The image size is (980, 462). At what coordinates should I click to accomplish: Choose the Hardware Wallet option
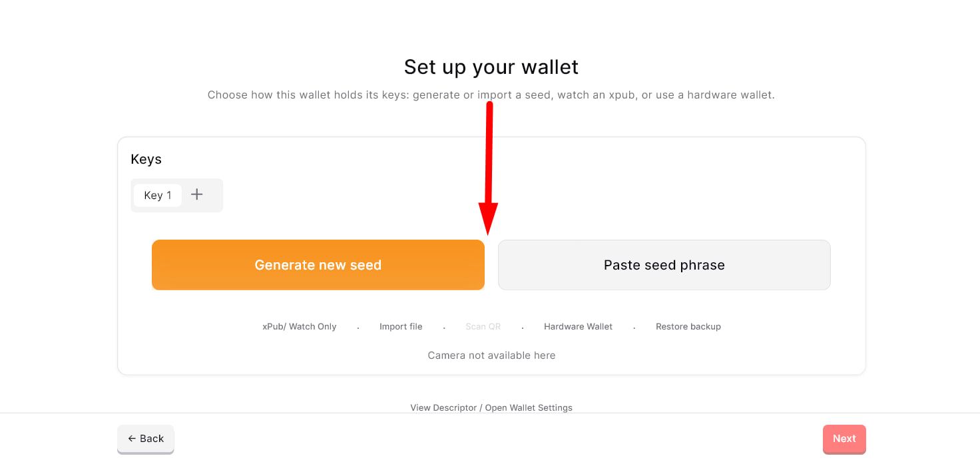coord(578,326)
